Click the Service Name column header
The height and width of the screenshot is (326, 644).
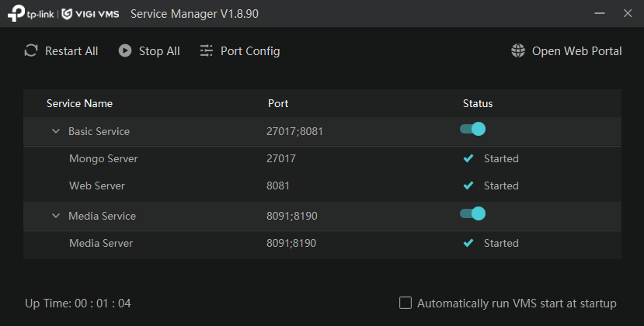pos(79,103)
